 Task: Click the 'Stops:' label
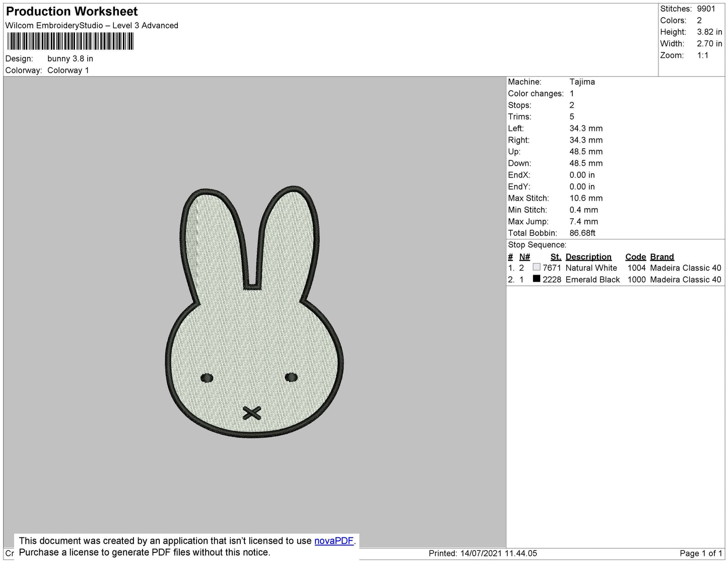pyautogui.click(x=519, y=105)
